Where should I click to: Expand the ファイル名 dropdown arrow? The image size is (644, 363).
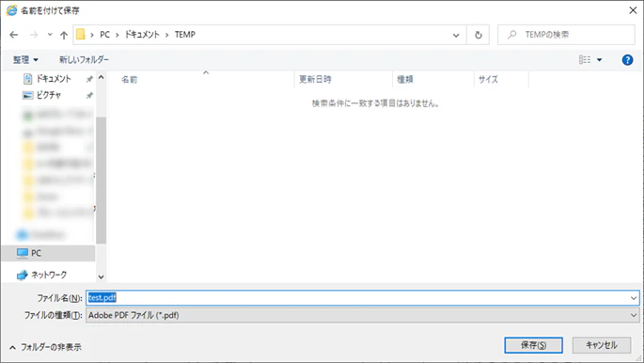click(634, 298)
